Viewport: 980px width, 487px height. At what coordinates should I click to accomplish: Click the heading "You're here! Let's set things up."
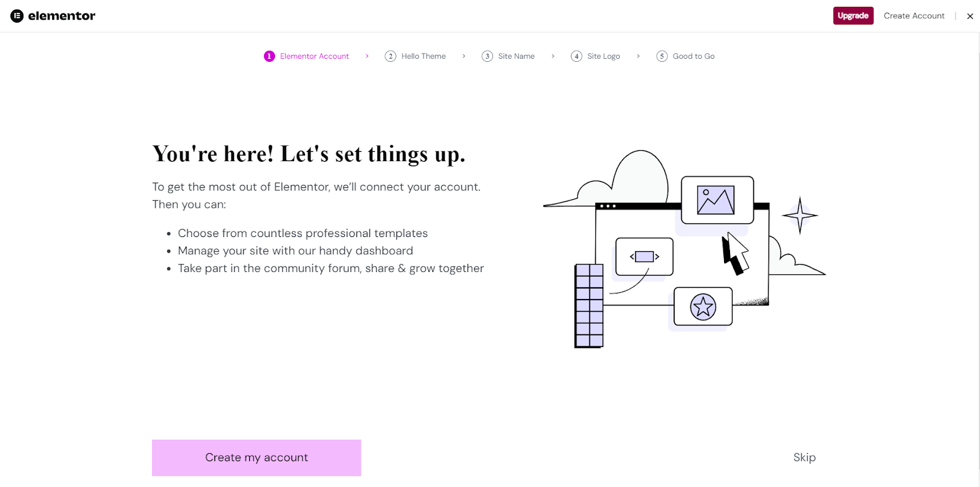coord(309,154)
